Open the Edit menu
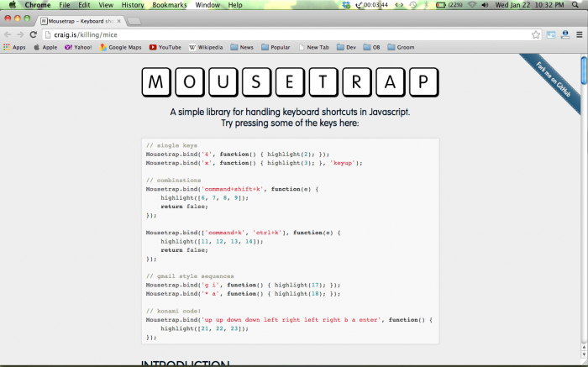Image resolution: width=588 pixels, height=367 pixels. pos(84,5)
